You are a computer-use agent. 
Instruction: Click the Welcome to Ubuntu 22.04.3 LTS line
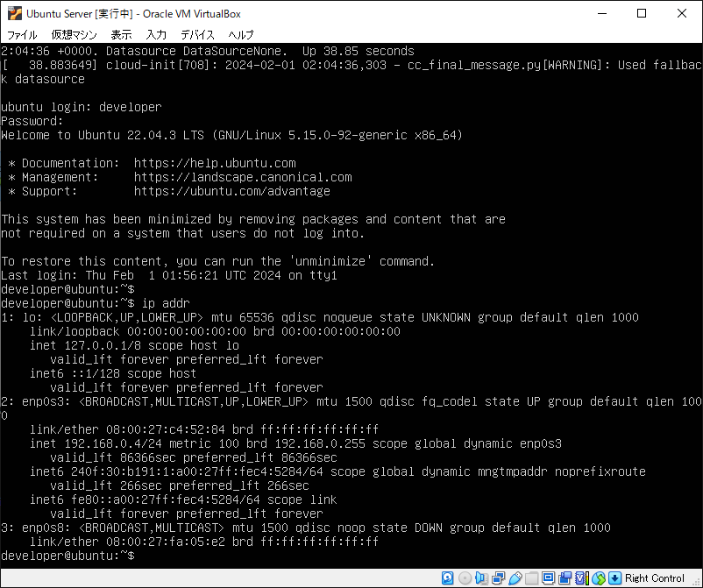231,135
